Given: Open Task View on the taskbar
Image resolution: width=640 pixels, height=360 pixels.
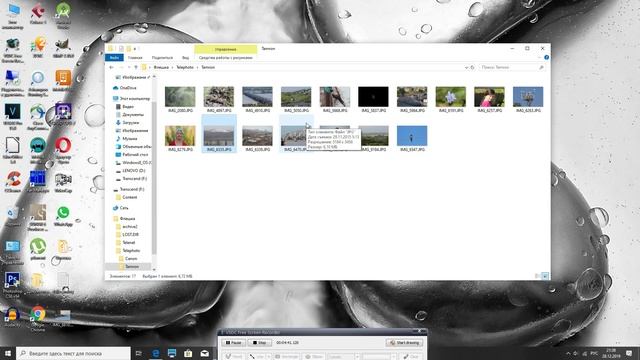Looking at the screenshot, I should point(138,353).
